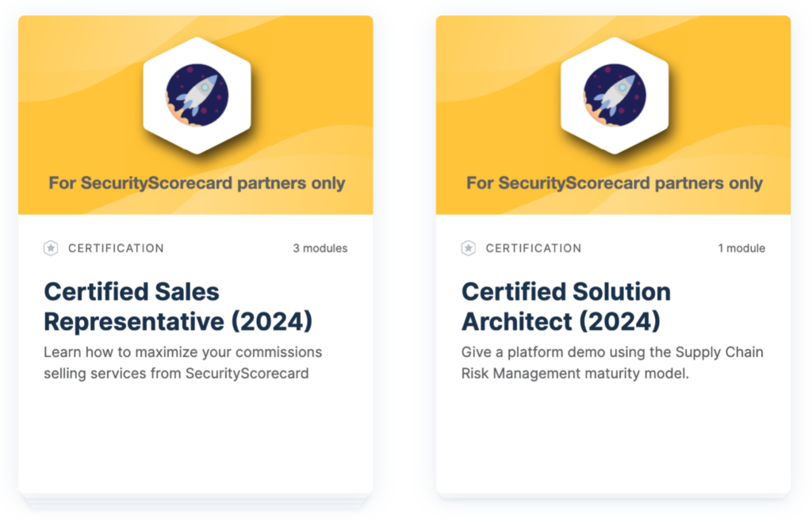The width and height of the screenshot is (812, 522).
Task: Click certification star icon on Sales Representative card
Action: [x=51, y=248]
